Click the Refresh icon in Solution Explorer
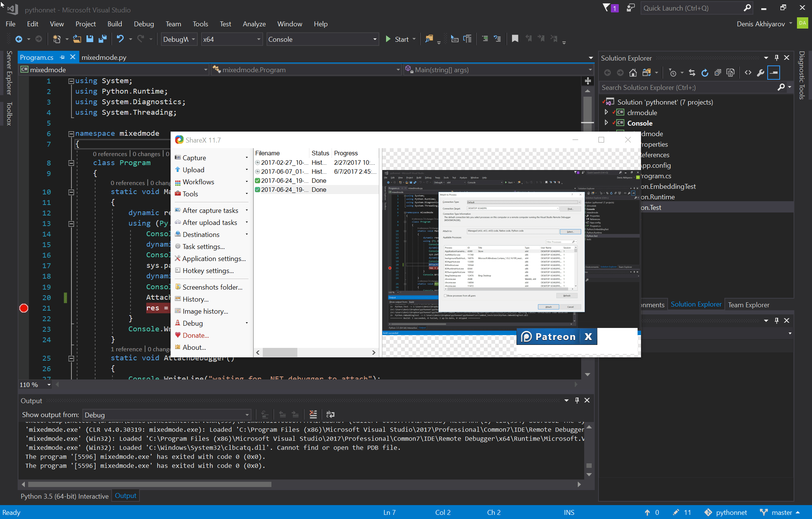 tap(705, 73)
